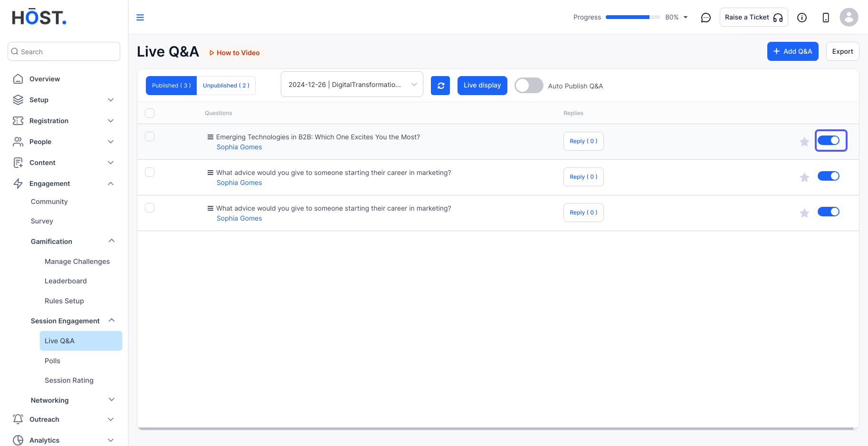
Task: Toggle Auto Publish Q&A switch
Action: pos(529,86)
